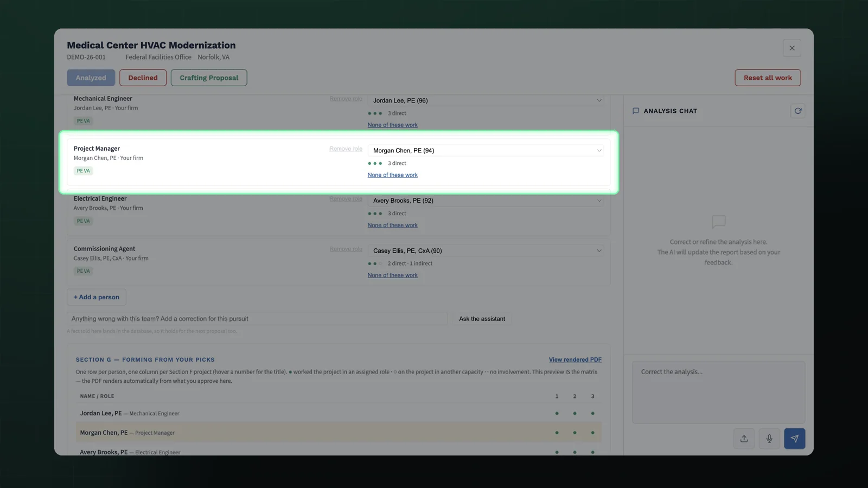Click project column header 3 in matrix
This screenshot has width=868, height=488.
pos(592,396)
